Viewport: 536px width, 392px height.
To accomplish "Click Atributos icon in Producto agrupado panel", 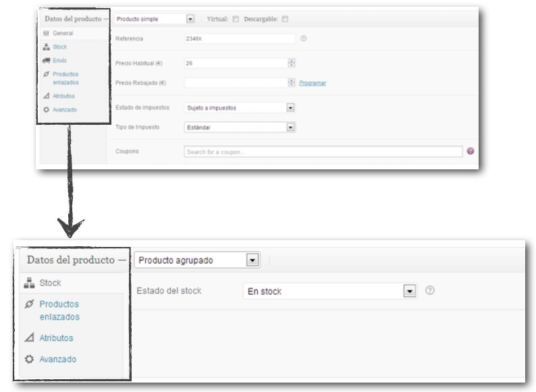I will [29, 338].
